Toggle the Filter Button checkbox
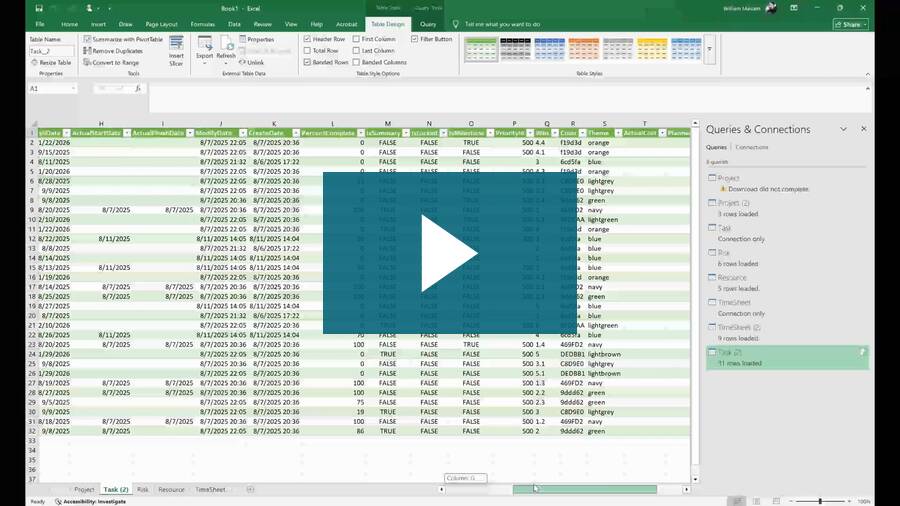Viewport: 900px width, 506px height. [x=414, y=39]
